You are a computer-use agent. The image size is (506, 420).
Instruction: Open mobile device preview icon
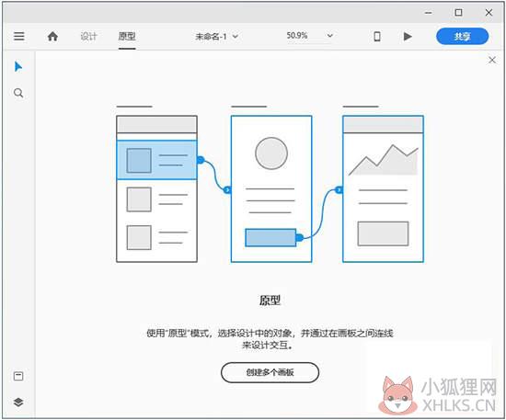coord(377,37)
